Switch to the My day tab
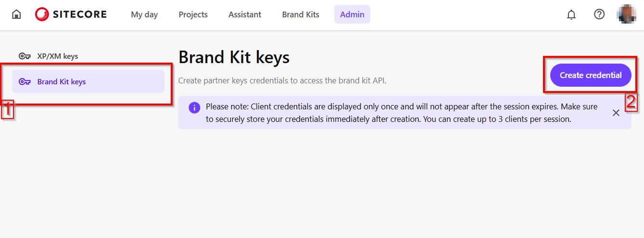 pos(144,14)
